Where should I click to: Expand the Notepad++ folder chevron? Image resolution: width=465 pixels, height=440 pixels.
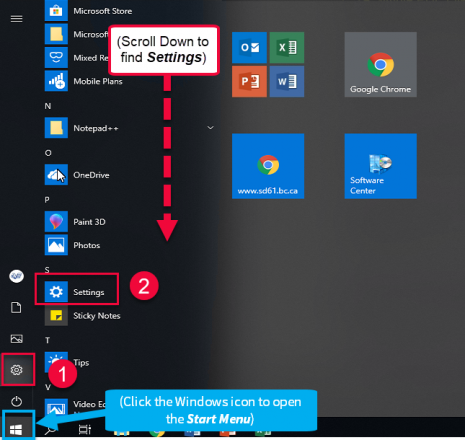point(210,128)
